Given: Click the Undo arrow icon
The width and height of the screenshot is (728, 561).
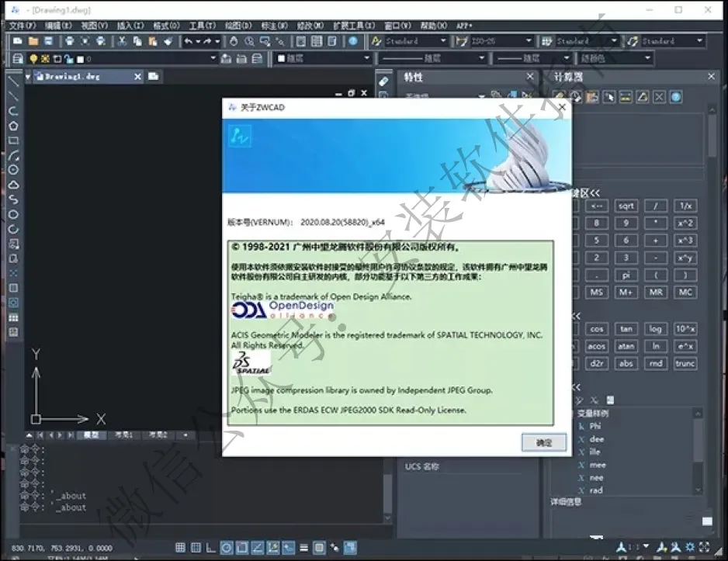Looking at the screenshot, I should point(188,41).
